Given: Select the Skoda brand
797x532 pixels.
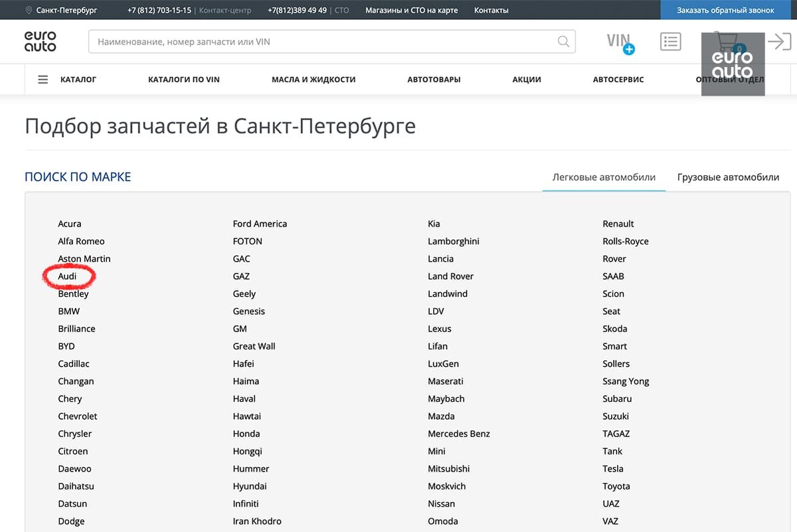Looking at the screenshot, I should pos(615,328).
